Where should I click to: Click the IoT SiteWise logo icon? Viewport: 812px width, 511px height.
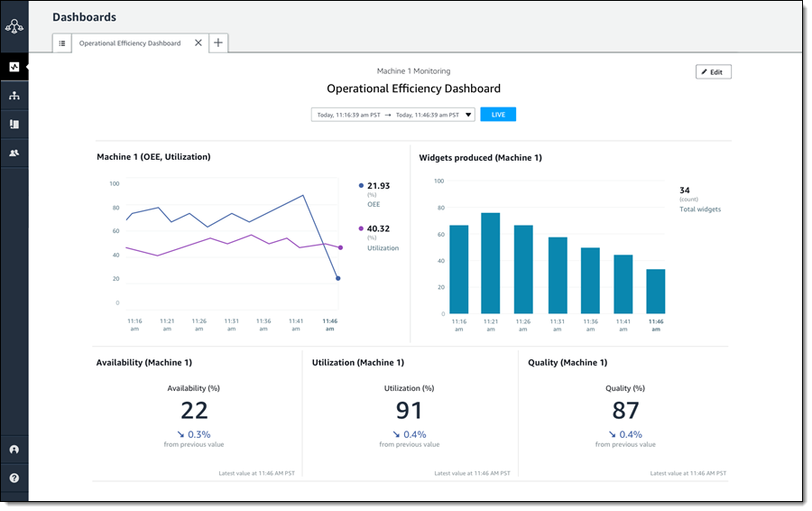coord(14,24)
